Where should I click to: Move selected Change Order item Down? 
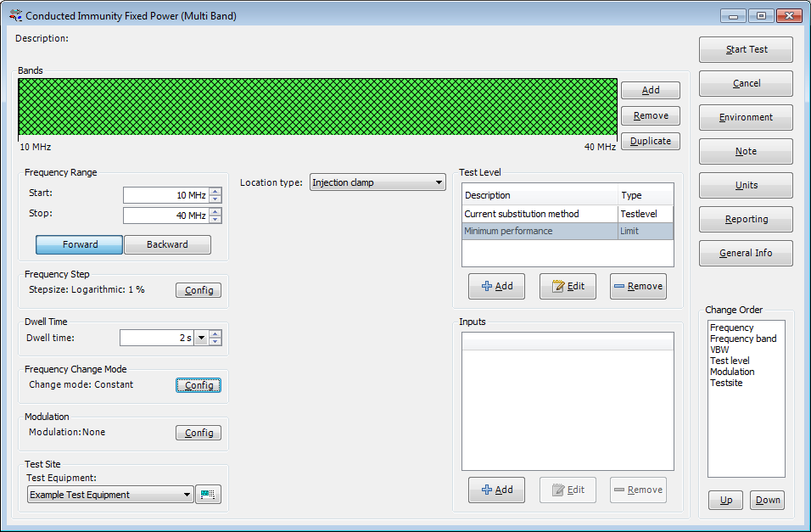[x=768, y=500]
